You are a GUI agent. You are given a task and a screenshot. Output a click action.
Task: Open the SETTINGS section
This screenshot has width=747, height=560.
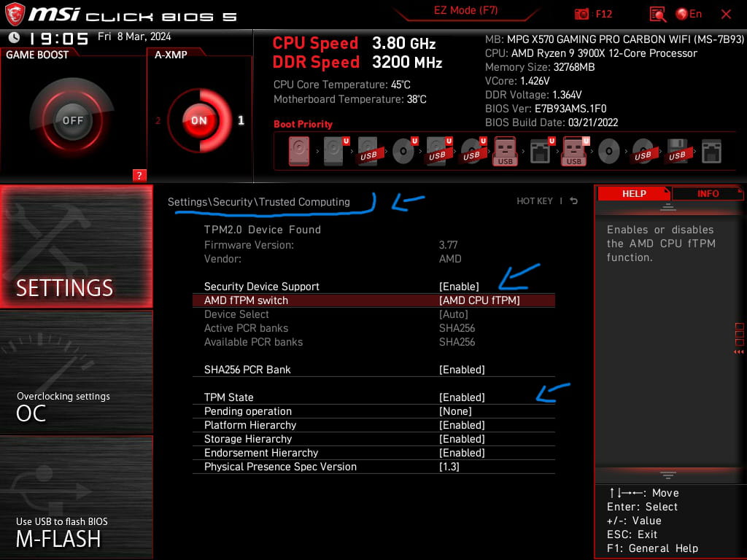tap(76, 246)
